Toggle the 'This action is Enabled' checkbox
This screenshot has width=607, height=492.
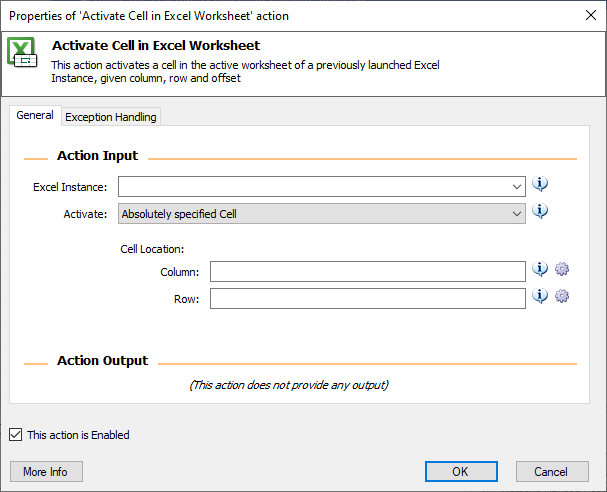pyautogui.click(x=15, y=435)
